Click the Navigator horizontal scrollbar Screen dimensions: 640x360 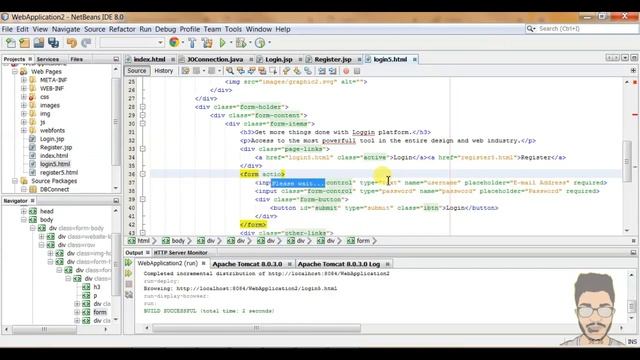click(44, 329)
